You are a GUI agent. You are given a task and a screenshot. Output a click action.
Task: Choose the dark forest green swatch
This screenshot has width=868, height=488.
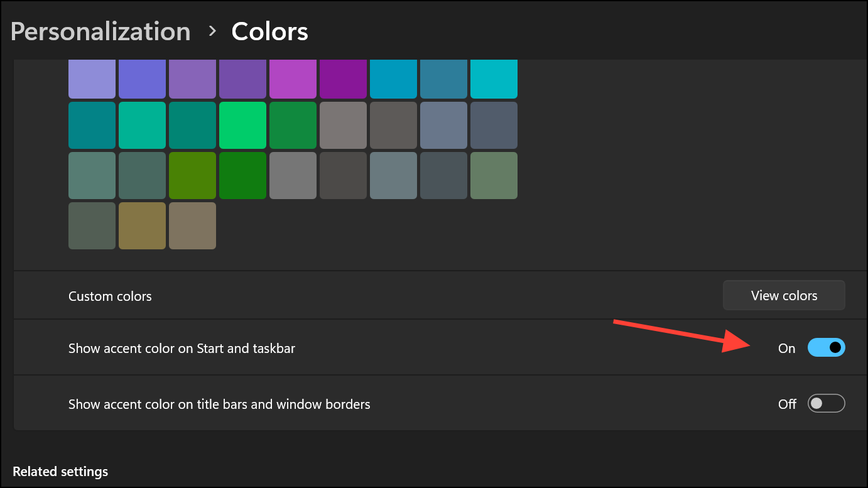coord(242,175)
